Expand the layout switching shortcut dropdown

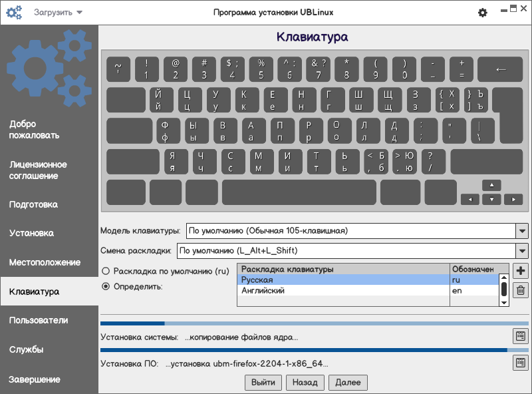[521, 251]
